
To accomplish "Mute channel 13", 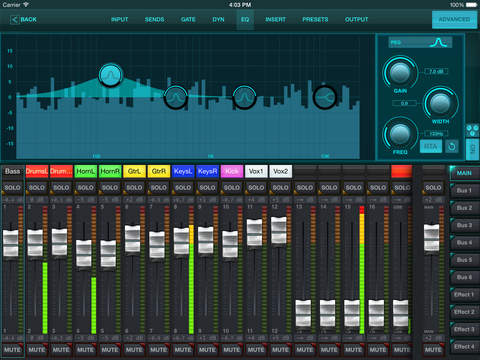I will 305,350.
